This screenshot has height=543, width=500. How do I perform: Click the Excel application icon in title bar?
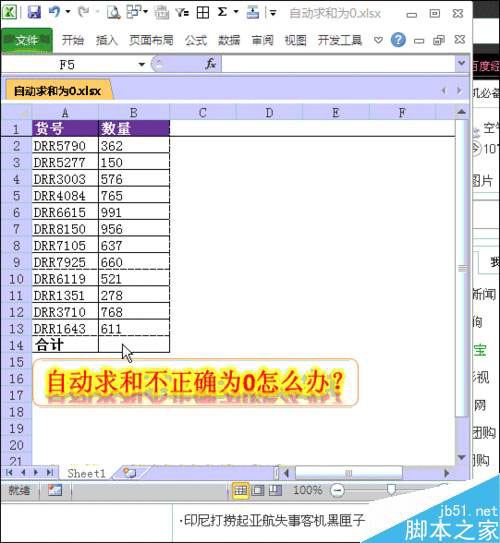tap(9, 12)
